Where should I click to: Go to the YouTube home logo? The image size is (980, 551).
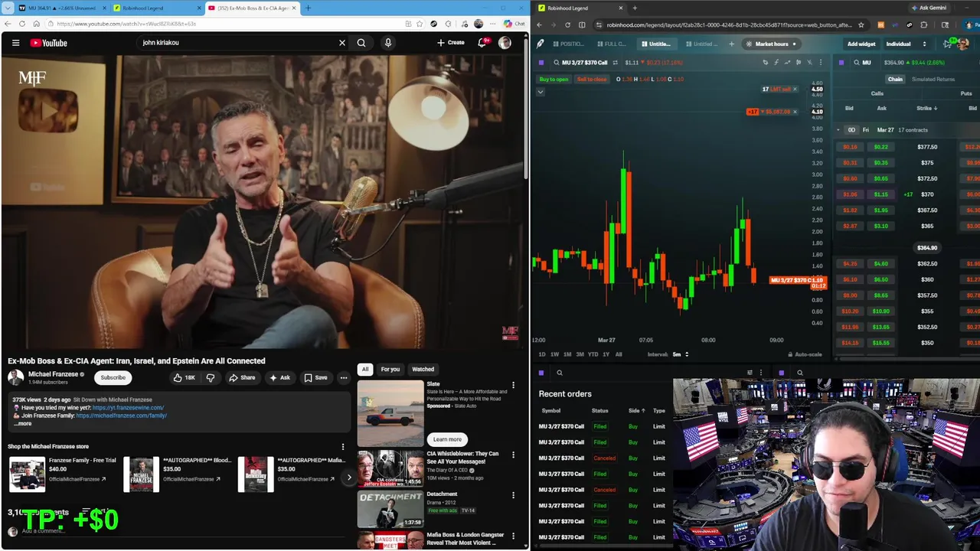(x=49, y=43)
